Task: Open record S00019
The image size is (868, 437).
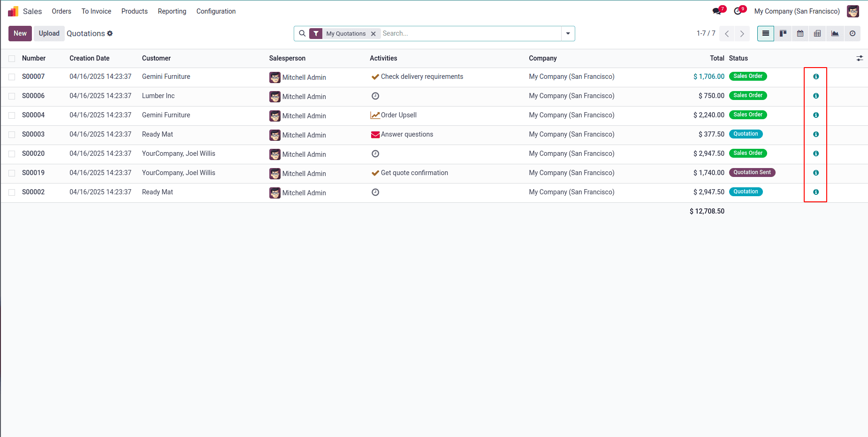Action: coord(33,173)
